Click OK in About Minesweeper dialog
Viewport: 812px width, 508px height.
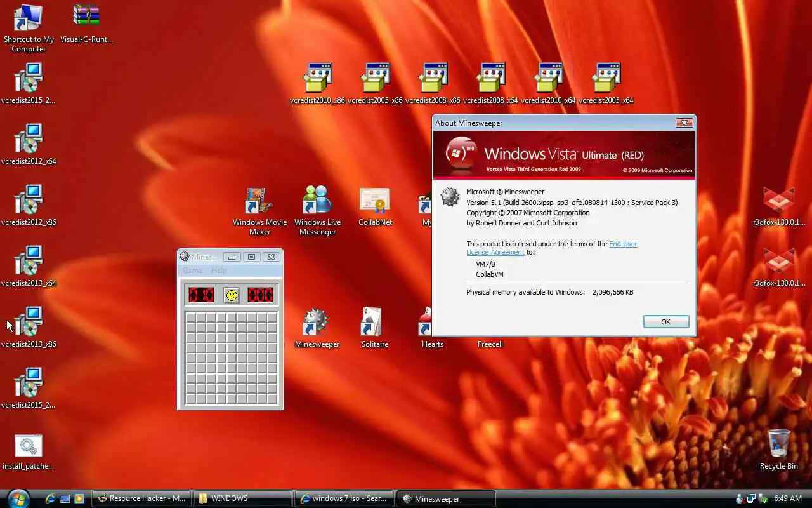pos(665,322)
